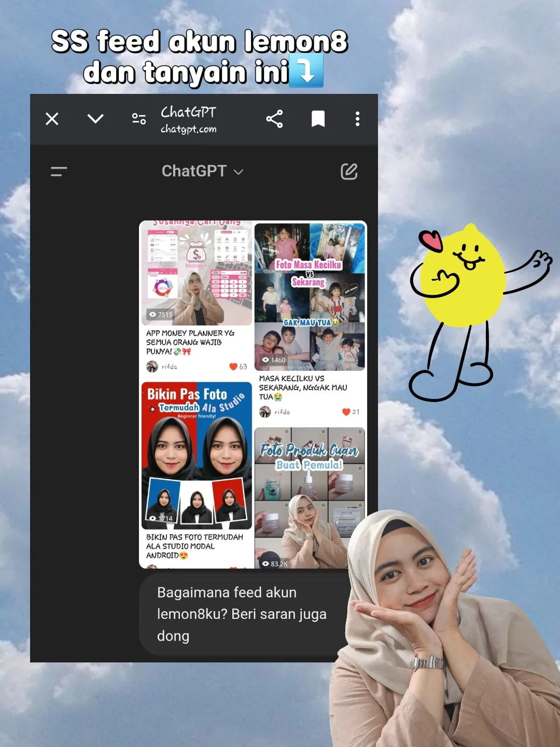The image size is (560, 747).
Task: Start a new chat with compose icon
Action: click(349, 172)
